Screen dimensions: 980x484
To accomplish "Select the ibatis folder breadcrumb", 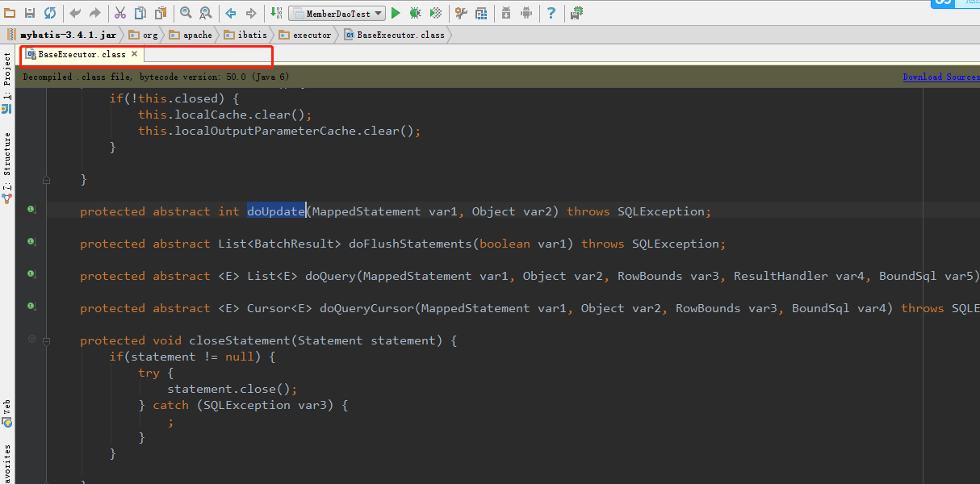I will coord(245,35).
